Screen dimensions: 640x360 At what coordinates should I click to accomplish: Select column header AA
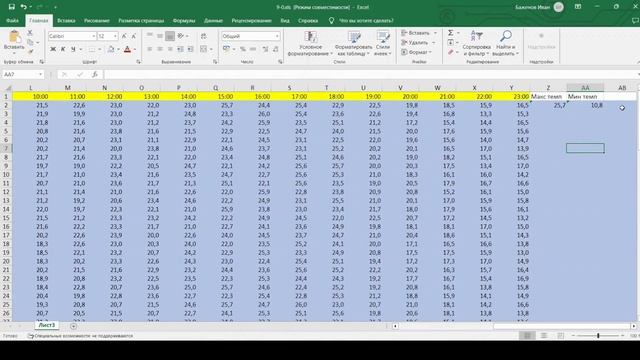click(585, 88)
